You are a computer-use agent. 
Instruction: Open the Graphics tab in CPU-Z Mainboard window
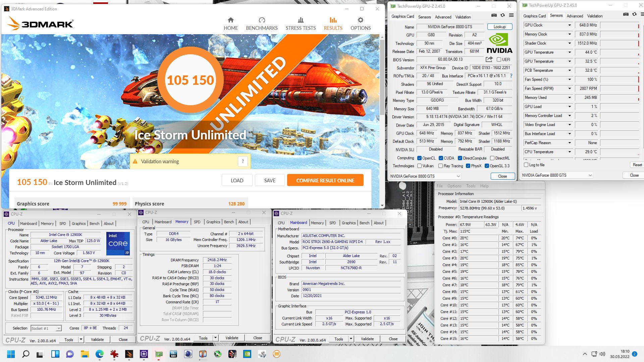point(348,223)
